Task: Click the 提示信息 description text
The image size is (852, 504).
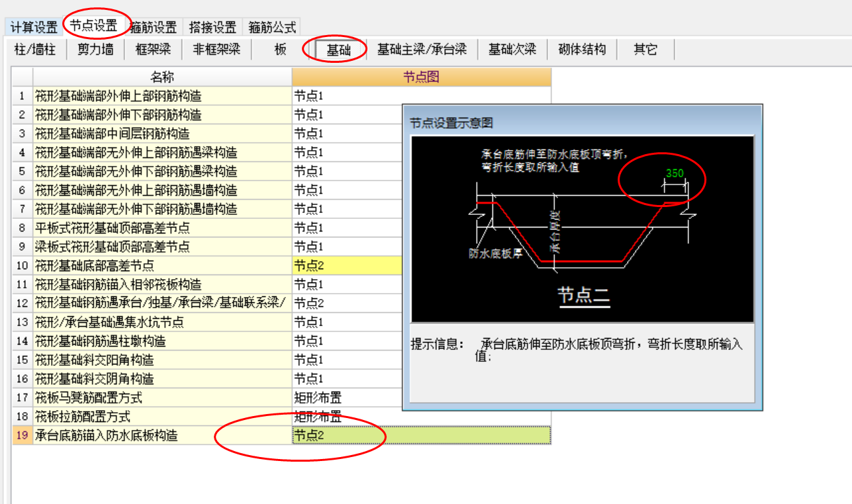Action: pos(577,350)
